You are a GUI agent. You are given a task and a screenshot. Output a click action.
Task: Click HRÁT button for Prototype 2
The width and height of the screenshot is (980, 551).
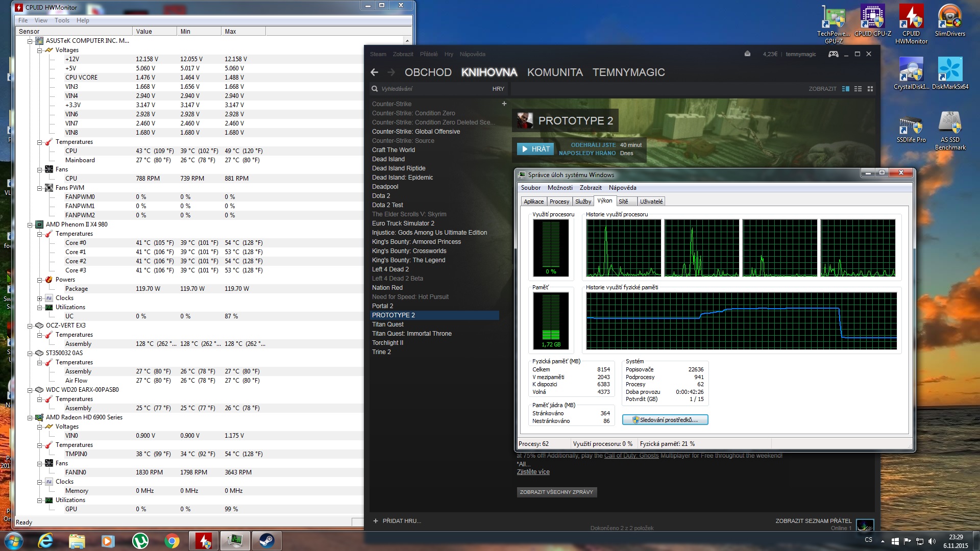[x=535, y=149]
